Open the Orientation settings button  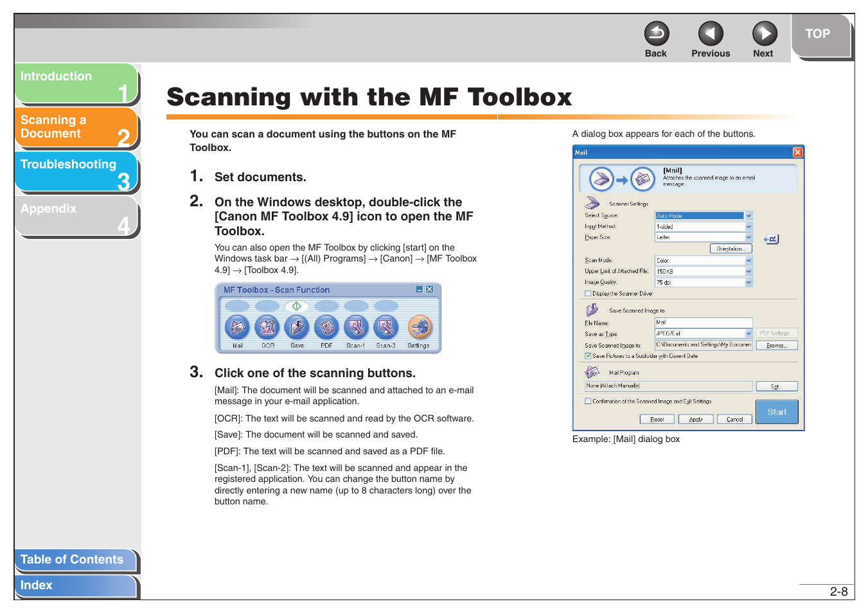(x=731, y=249)
